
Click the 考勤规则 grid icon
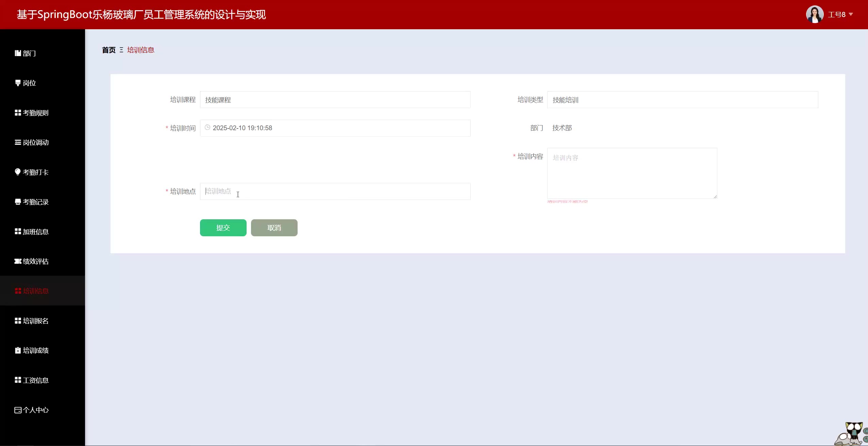[18, 113]
